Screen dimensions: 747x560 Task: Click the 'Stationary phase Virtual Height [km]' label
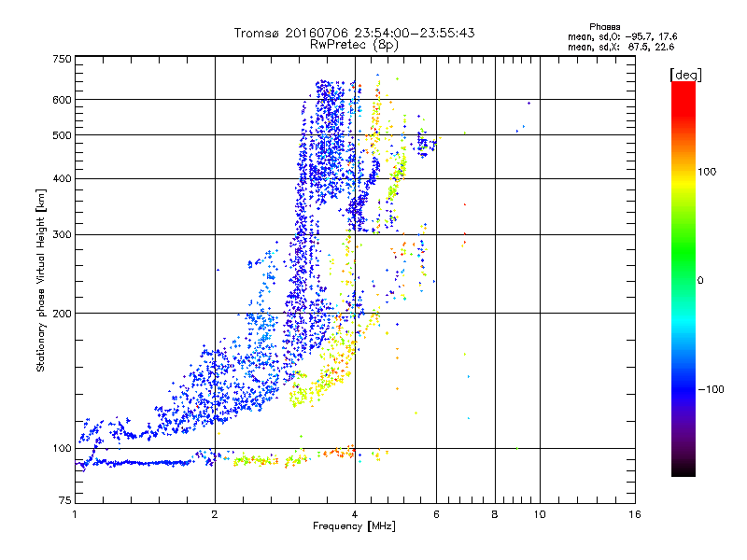[x=41, y=280]
